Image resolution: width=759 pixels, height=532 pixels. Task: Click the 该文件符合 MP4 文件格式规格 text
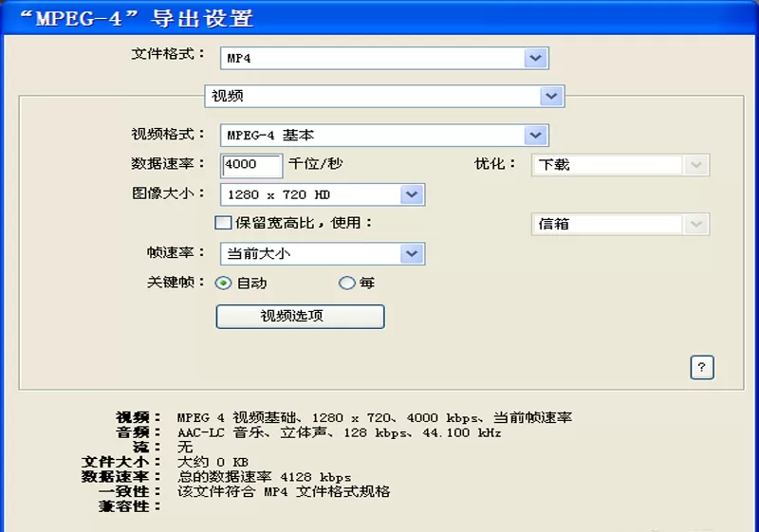click(283, 492)
